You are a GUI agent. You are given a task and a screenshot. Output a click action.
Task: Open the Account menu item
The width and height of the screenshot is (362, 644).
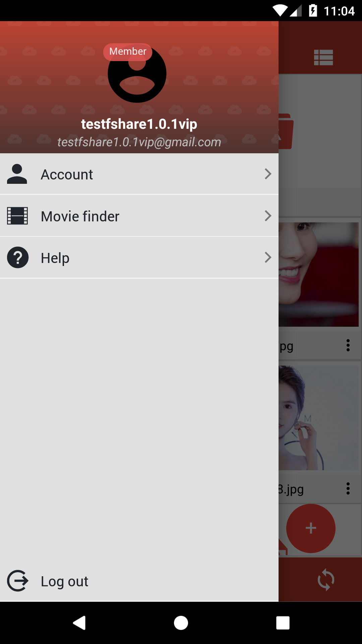coord(139,174)
